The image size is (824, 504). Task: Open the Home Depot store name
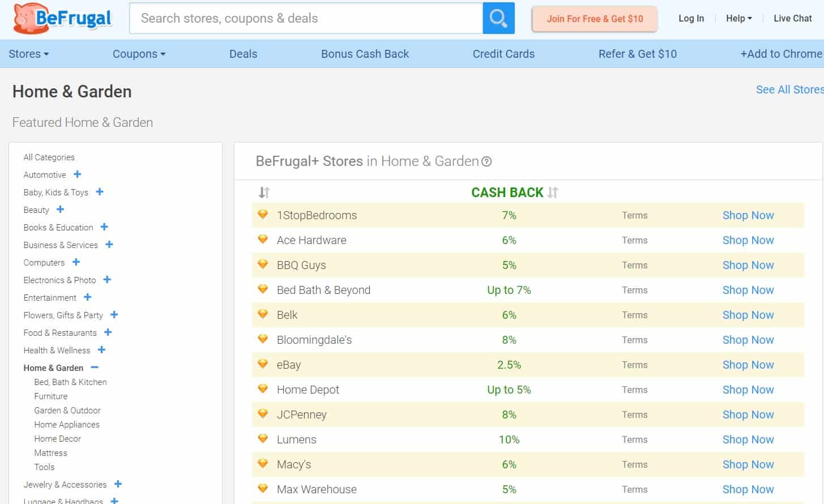[308, 390]
